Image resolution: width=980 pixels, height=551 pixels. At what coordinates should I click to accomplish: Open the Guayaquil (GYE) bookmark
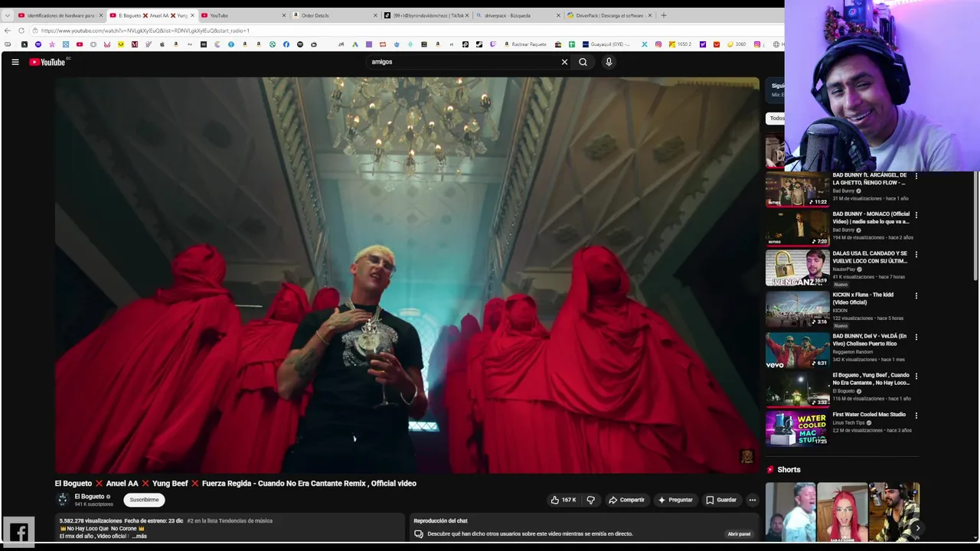coord(606,44)
